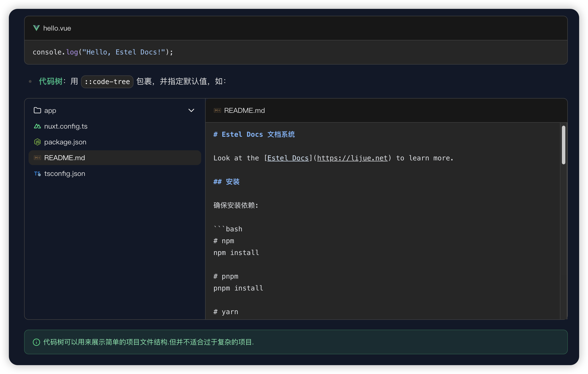Viewport: 588px width, 374px height.
Task: Click the folder icon next to app
Action: coord(37,110)
